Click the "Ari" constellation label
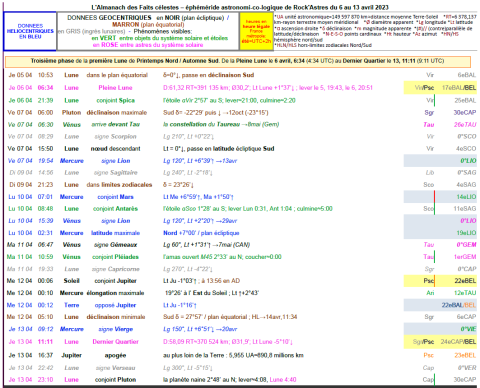The width and height of the screenshot is (480, 388). pyautogui.click(x=430, y=293)
